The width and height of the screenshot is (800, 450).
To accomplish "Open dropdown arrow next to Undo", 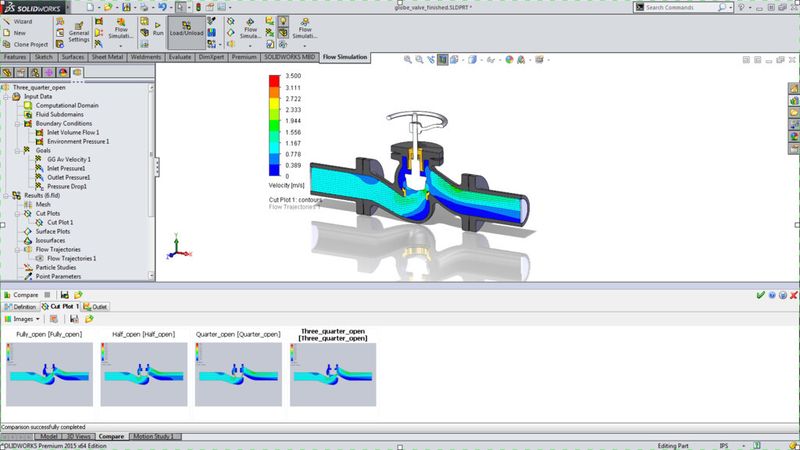I will click(x=170, y=8).
